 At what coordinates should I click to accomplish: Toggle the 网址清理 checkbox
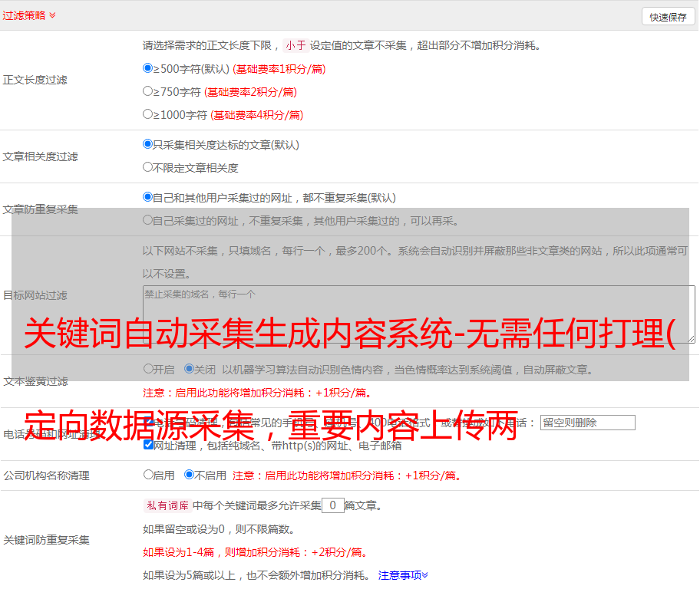(148, 445)
